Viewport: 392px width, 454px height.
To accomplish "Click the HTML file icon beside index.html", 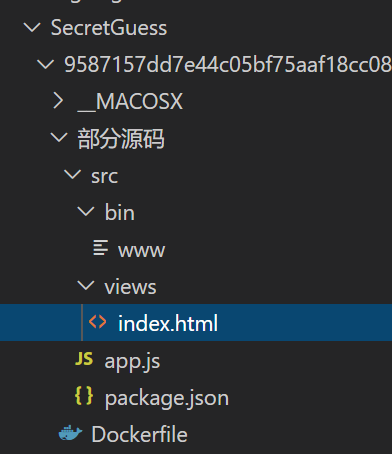I will 98,322.
